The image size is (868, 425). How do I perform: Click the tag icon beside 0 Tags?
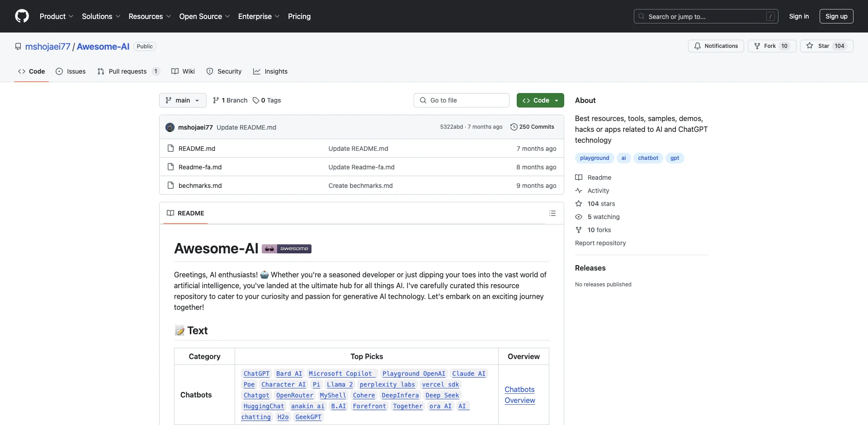click(256, 100)
